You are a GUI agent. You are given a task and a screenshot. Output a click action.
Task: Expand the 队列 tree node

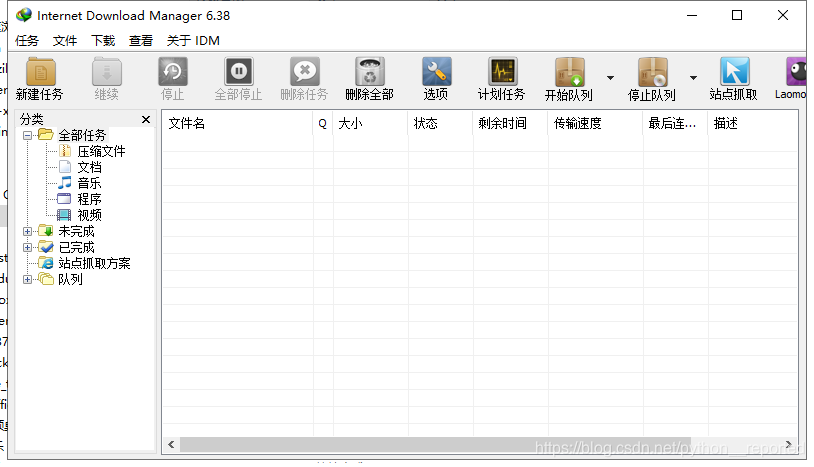pyautogui.click(x=28, y=280)
